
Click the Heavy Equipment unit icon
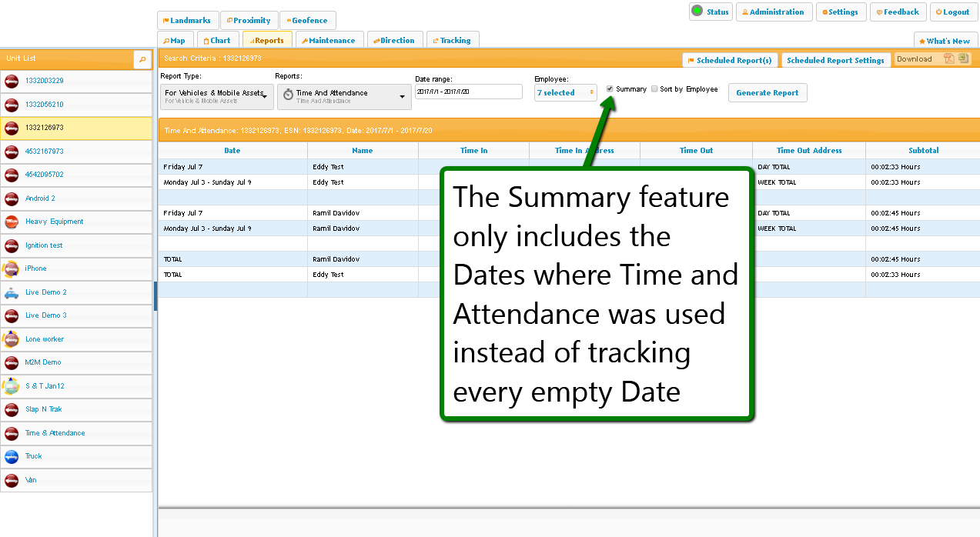click(x=12, y=222)
